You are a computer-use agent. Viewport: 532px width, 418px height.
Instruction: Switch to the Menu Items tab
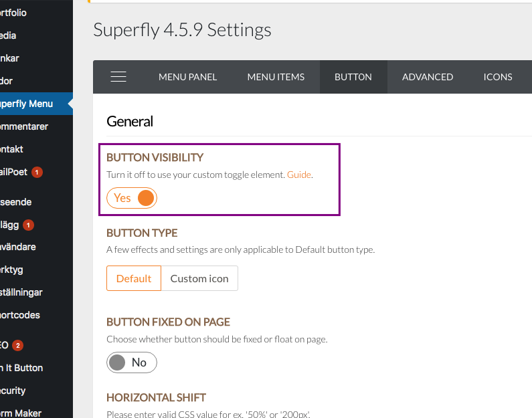coord(276,77)
